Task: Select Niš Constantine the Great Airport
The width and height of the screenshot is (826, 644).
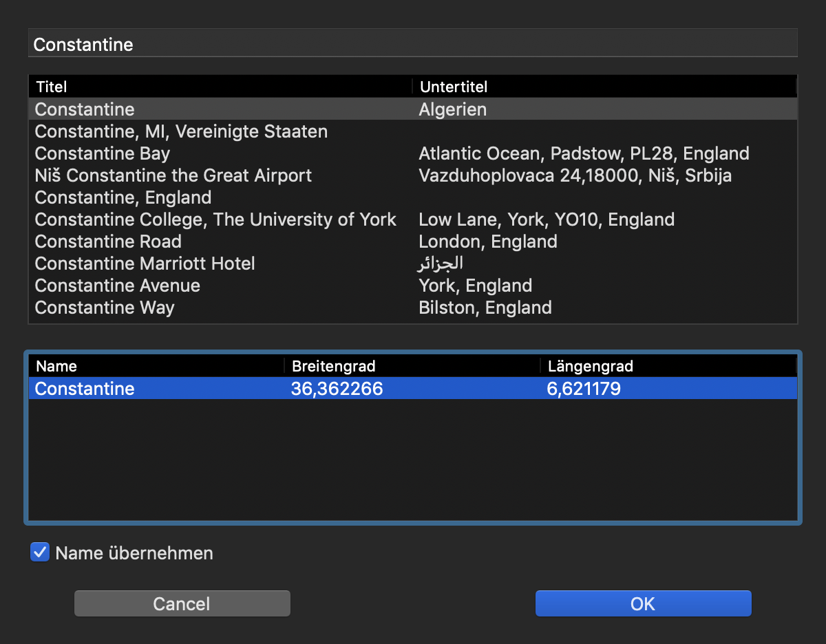Action: pos(412,175)
